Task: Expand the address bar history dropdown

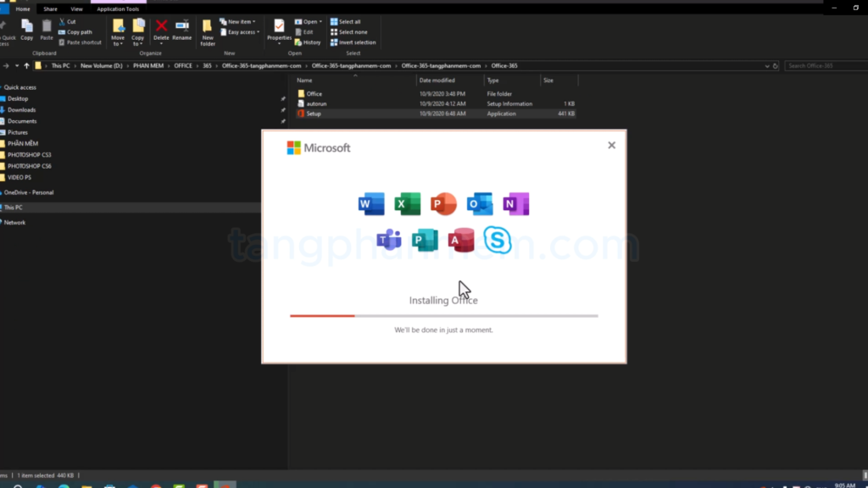Action: (766, 66)
